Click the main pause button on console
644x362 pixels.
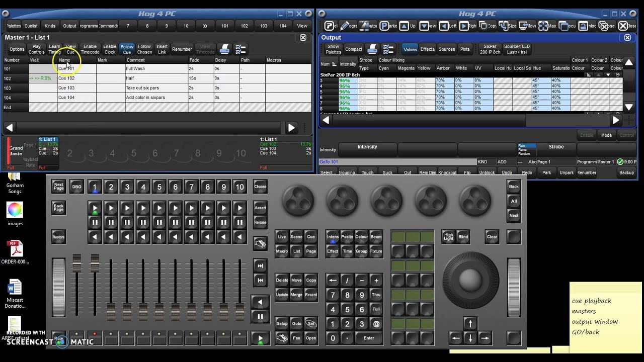(260, 316)
